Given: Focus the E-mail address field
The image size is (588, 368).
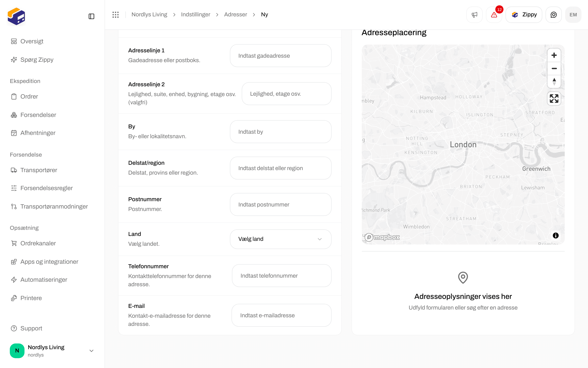Looking at the screenshot, I should [x=282, y=315].
